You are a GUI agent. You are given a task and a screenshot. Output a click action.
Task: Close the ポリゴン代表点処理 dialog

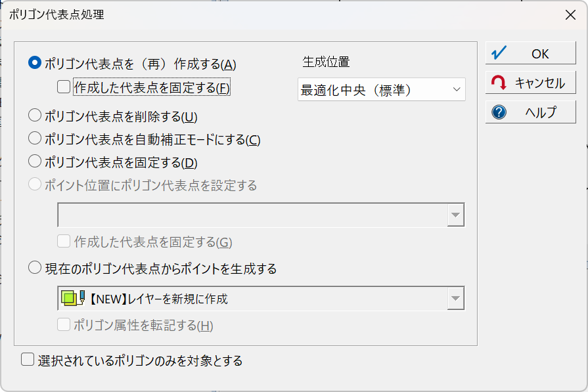tap(570, 15)
